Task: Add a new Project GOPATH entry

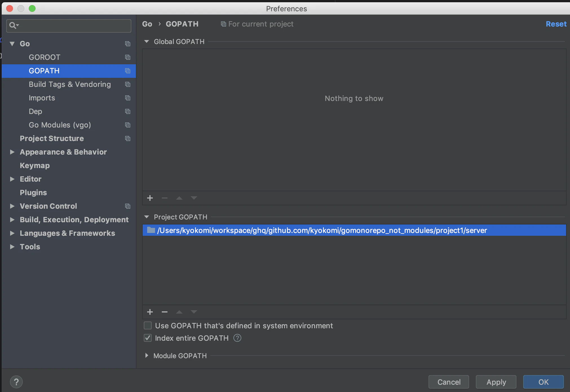Action: [x=150, y=312]
